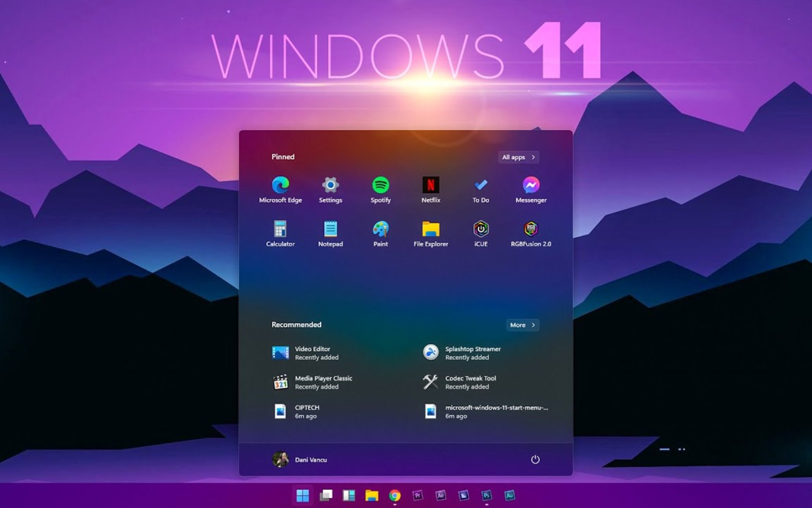
Task: Click More in the Recommended section
Action: 522,325
